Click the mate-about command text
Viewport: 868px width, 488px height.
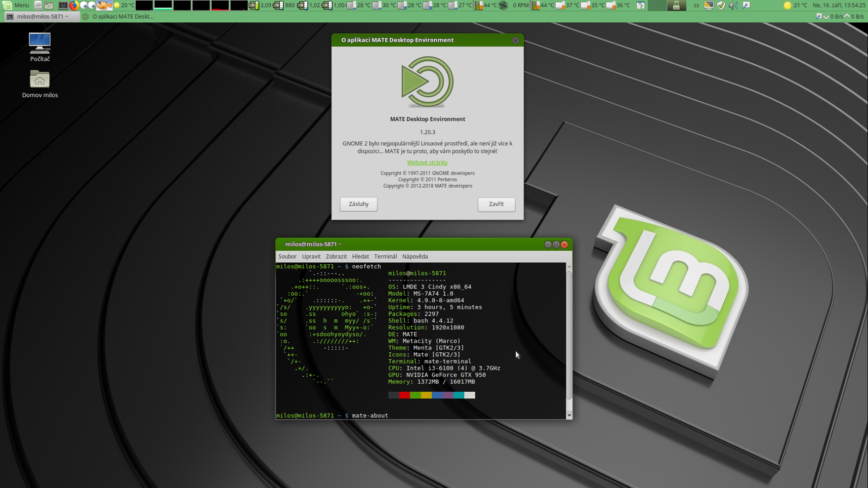coord(370,416)
